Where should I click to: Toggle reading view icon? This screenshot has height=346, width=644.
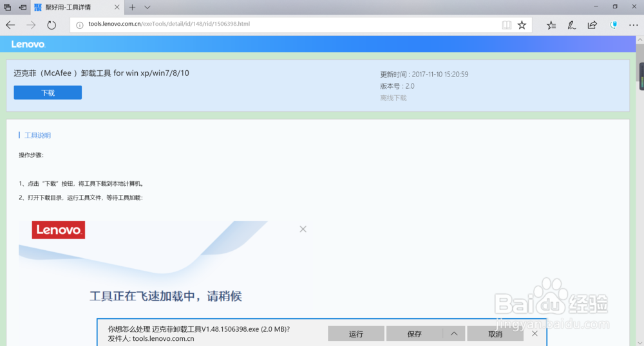pos(506,25)
